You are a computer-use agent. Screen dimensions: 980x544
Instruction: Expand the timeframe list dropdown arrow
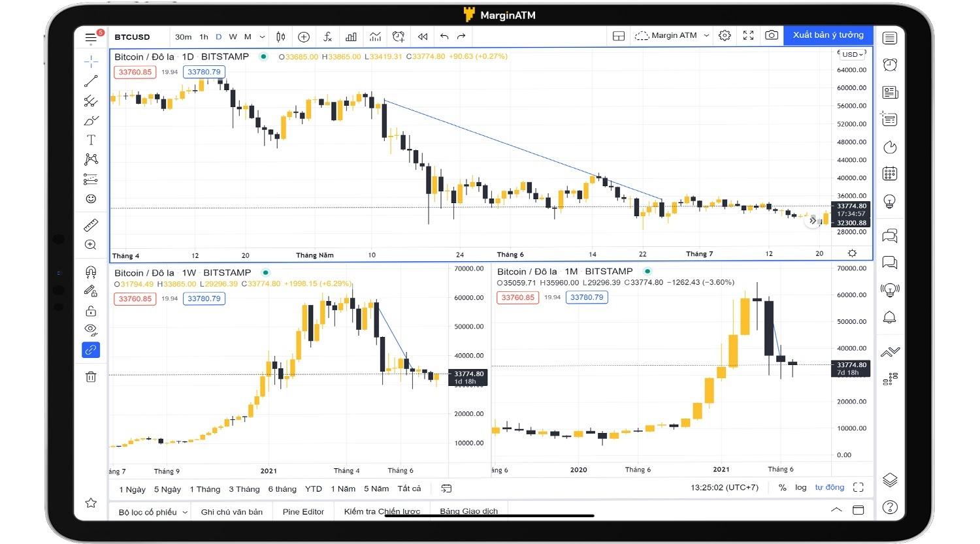pos(262,37)
